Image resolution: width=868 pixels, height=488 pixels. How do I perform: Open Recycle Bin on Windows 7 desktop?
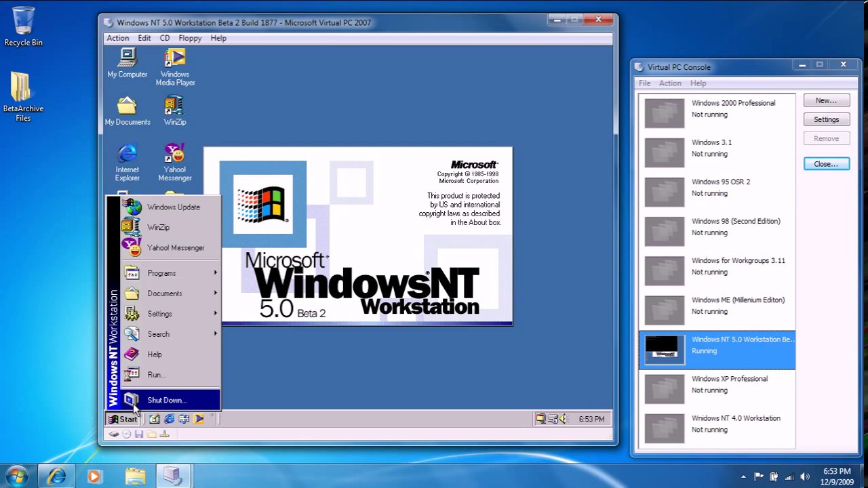[x=23, y=27]
